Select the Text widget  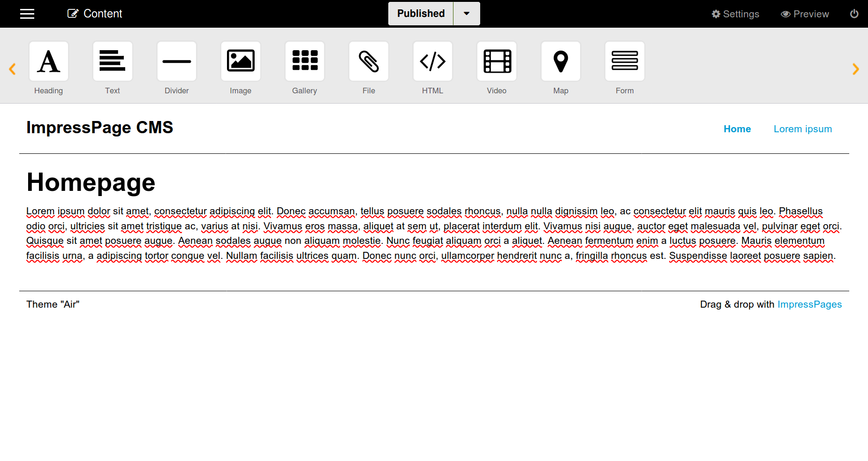click(x=113, y=61)
